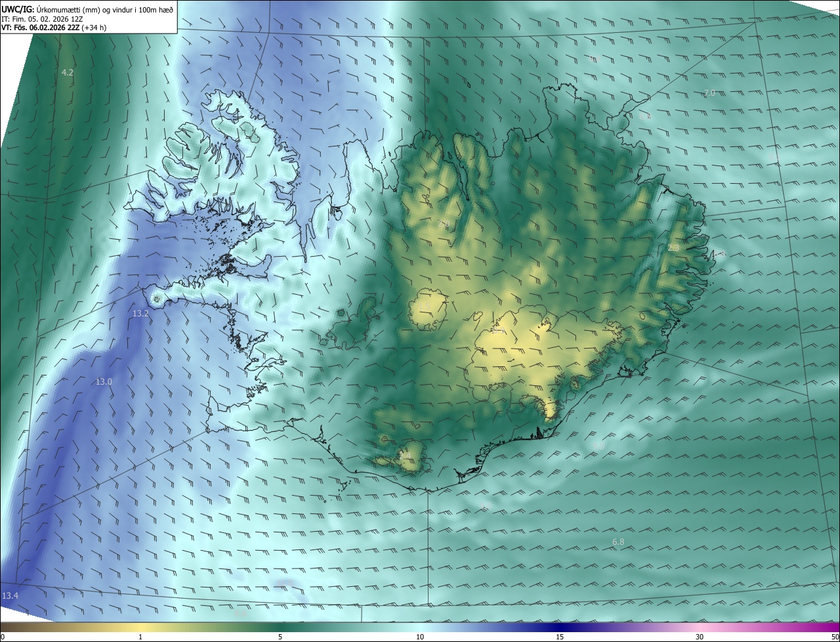The height and width of the screenshot is (642, 840).
Task: Click the '1' tick on the color scale
Action: pyautogui.click(x=140, y=637)
